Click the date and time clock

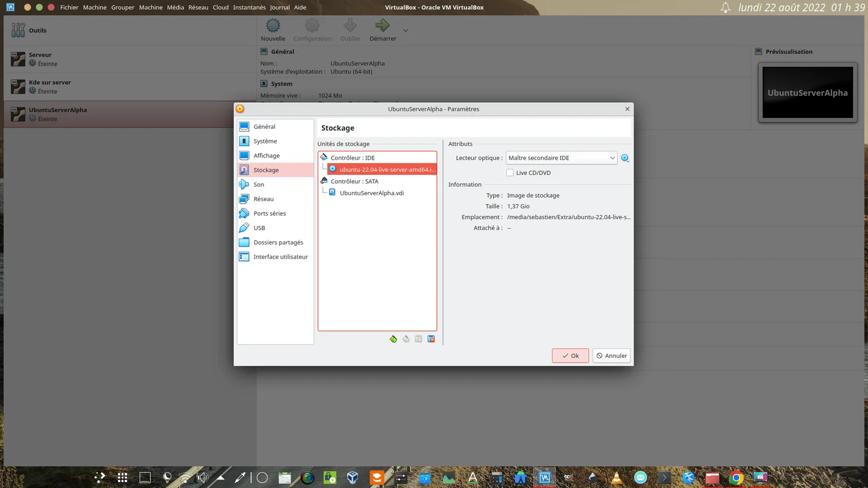point(801,7)
